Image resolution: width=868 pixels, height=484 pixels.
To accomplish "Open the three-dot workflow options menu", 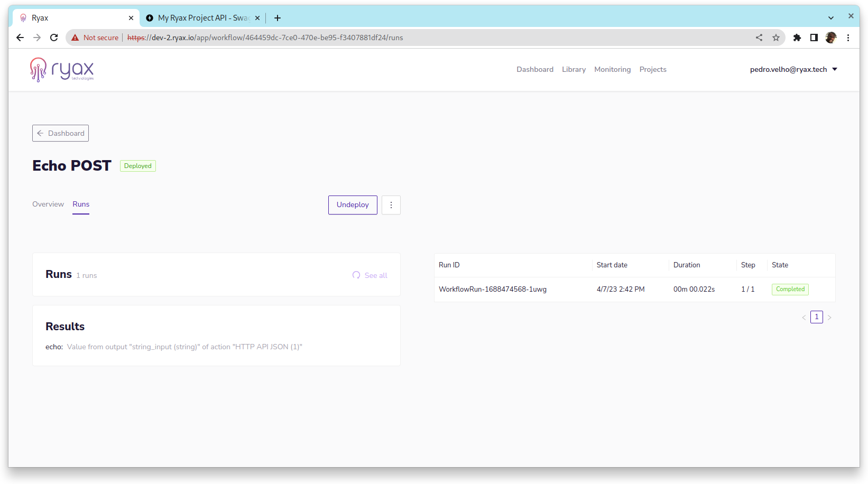I will (x=391, y=205).
